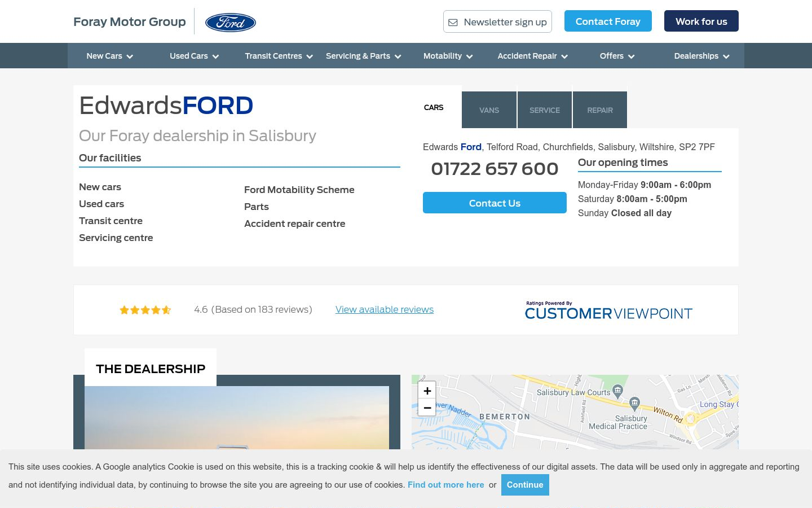This screenshot has width=812, height=508.
Task: Click the dealership photo thumbnail
Action: (237, 418)
